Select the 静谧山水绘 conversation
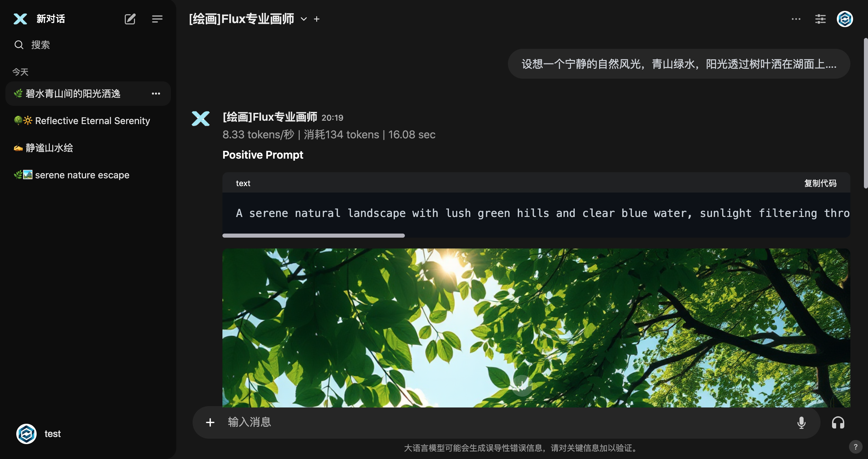This screenshot has width=868, height=459. coord(88,148)
